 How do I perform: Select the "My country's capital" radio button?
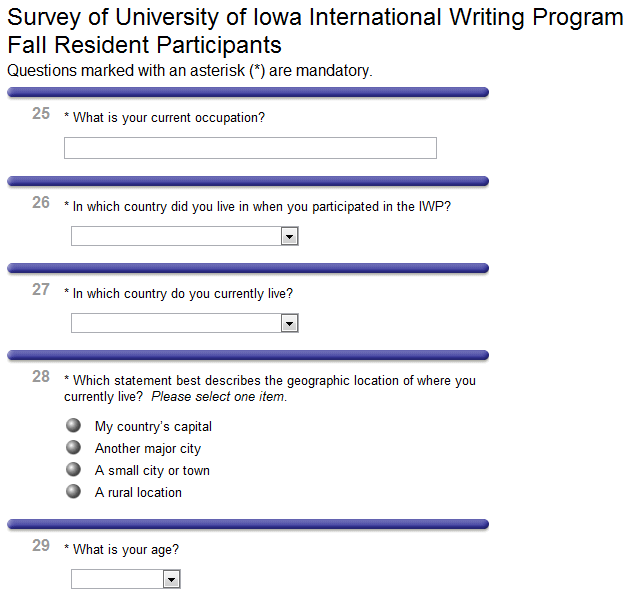coord(73,426)
